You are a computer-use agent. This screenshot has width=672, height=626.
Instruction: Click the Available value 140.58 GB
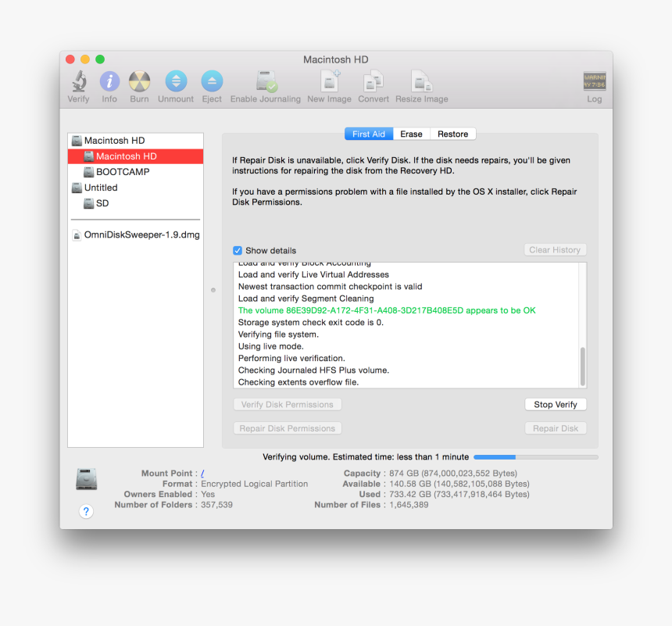459,484
